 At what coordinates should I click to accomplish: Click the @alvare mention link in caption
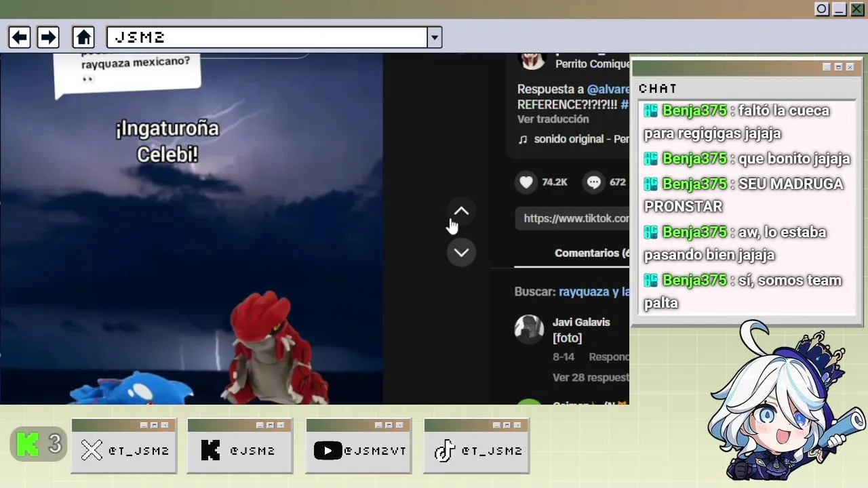608,89
